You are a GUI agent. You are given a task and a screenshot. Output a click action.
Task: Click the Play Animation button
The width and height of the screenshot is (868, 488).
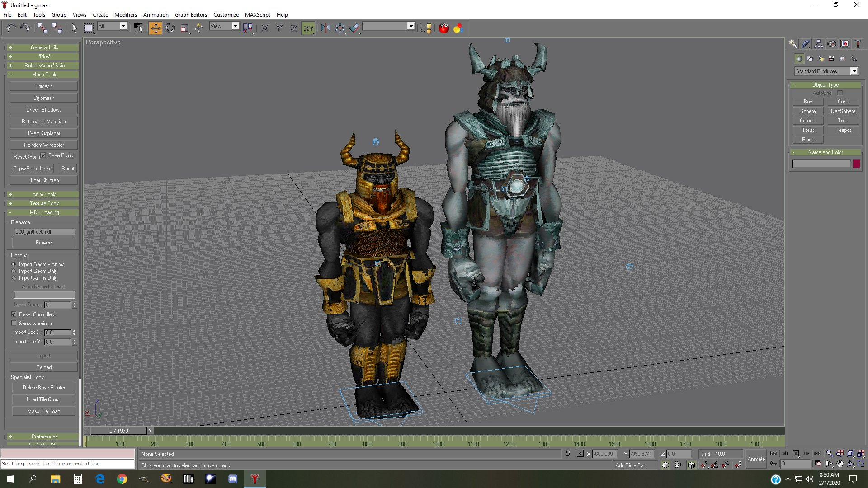[796, 454]
